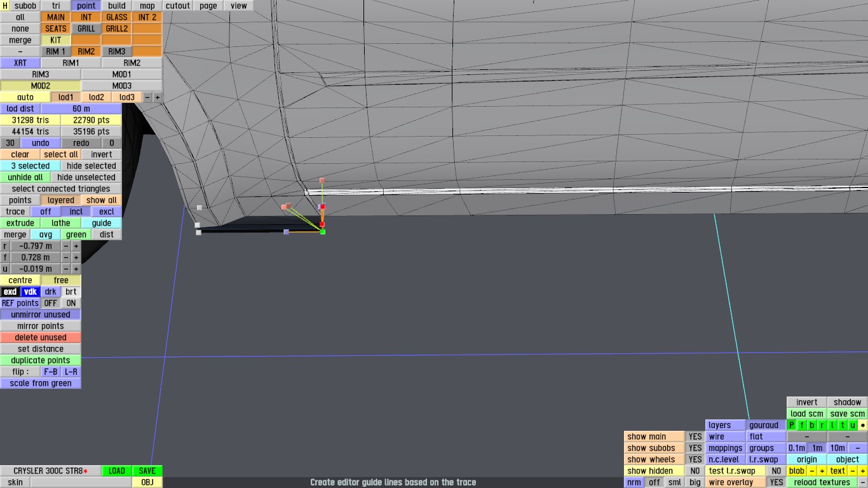Click the green SAVE button
Screen dimensions: 868x488
pos(147,471)
